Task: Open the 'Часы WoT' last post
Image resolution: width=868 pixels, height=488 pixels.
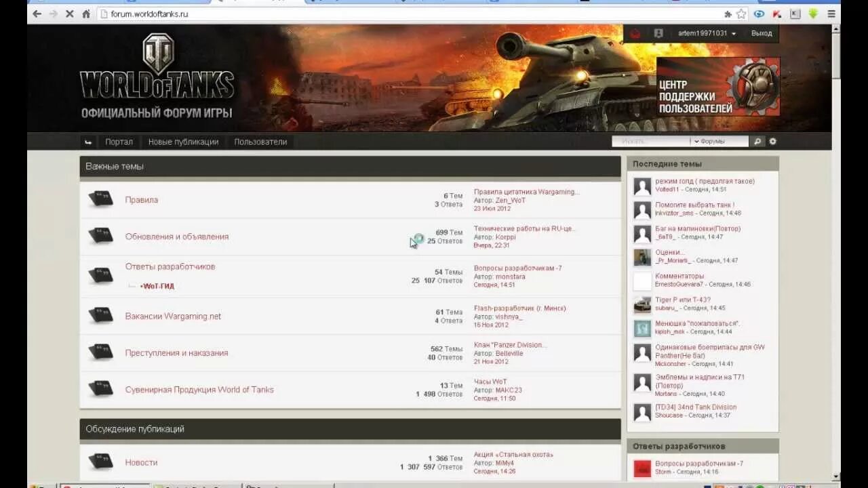Action: coord(490,381)
